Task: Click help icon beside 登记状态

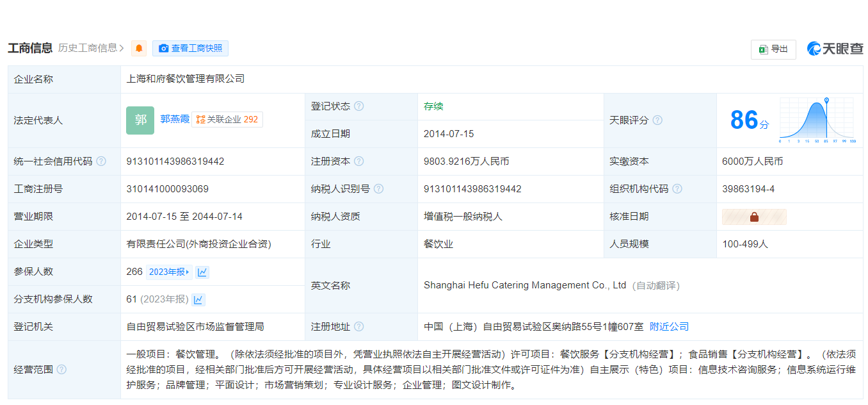Action: (359, 106)
